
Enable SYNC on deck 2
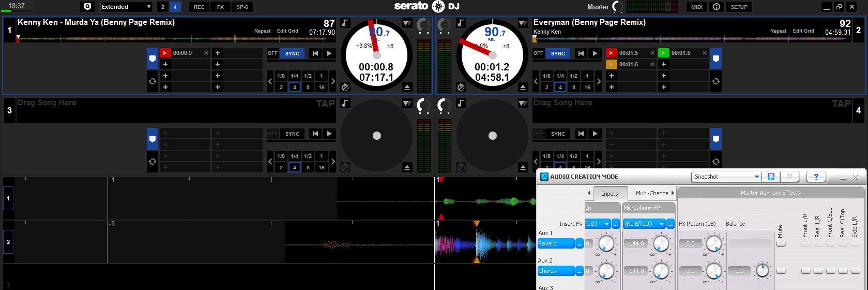click(558, 53)
